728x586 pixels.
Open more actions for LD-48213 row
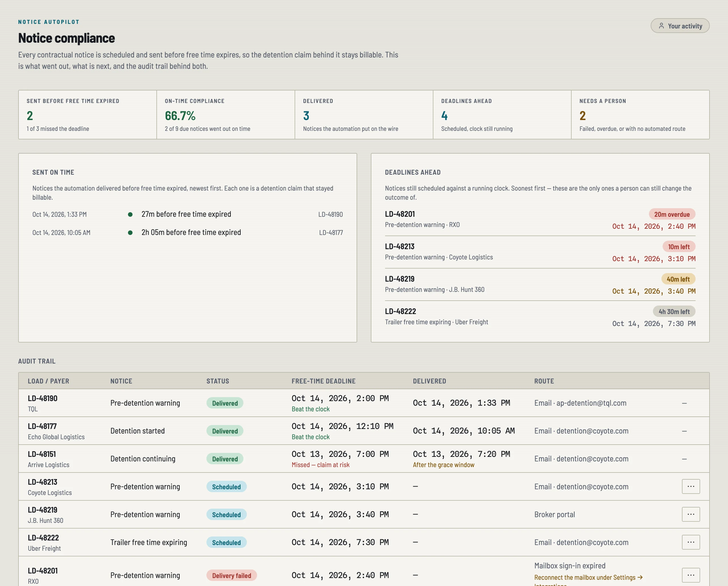point(690,486)
